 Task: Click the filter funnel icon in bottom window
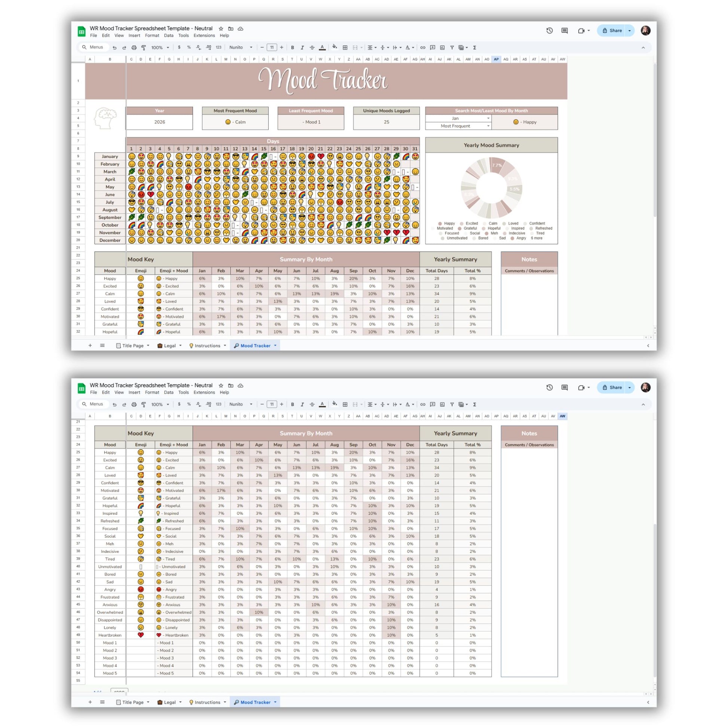[452, 404]
